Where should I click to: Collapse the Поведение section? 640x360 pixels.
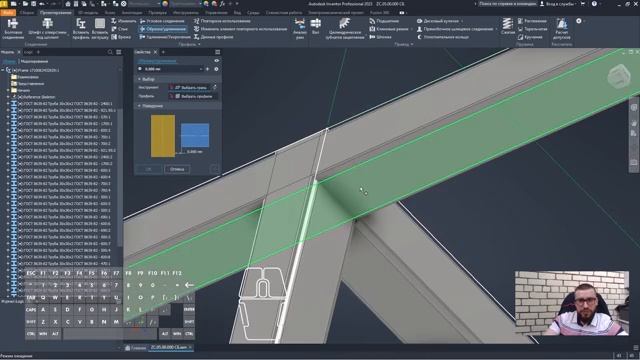[x=139, y=106]
